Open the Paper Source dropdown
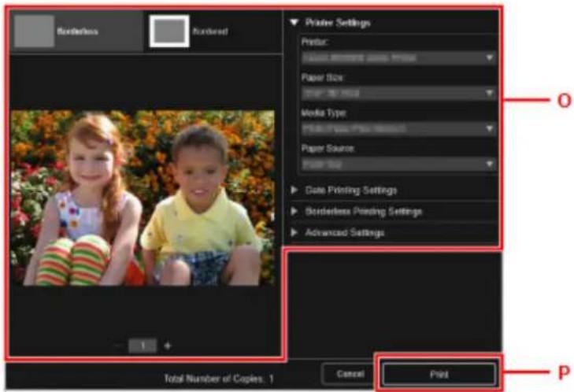The height and width of the screenshot is (392, 574). coord(398,165)
